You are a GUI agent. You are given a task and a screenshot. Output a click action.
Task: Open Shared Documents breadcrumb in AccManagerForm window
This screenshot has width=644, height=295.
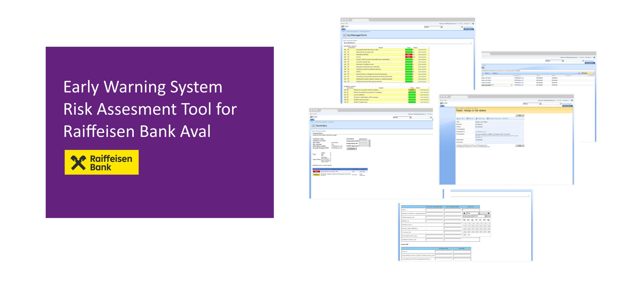tap(352, 31)
